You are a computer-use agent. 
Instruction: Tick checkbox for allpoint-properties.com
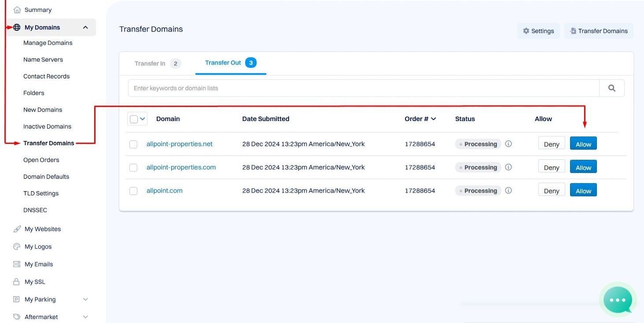pyautogui.click(x=133, y=168)
